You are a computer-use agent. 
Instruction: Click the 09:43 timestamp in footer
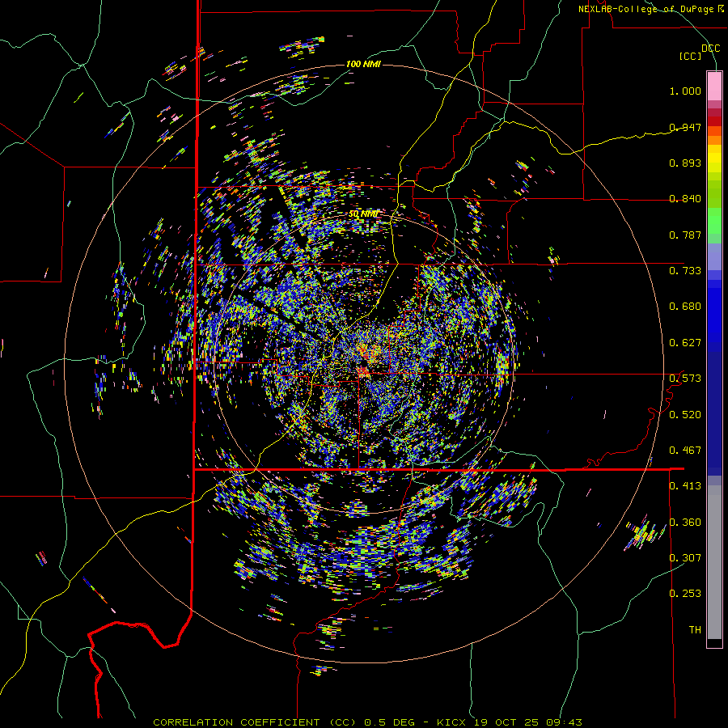[x=565, y=722]
